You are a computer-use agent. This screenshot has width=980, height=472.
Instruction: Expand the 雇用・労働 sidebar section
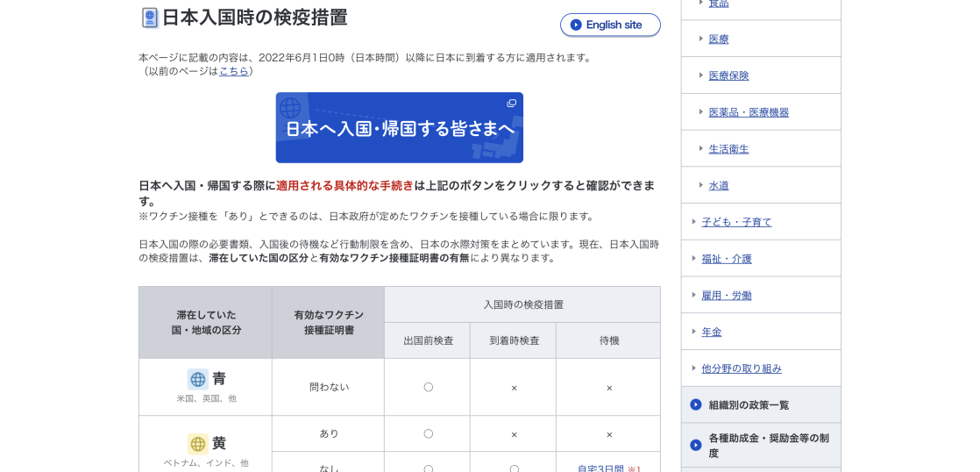(x=726, y=296)
